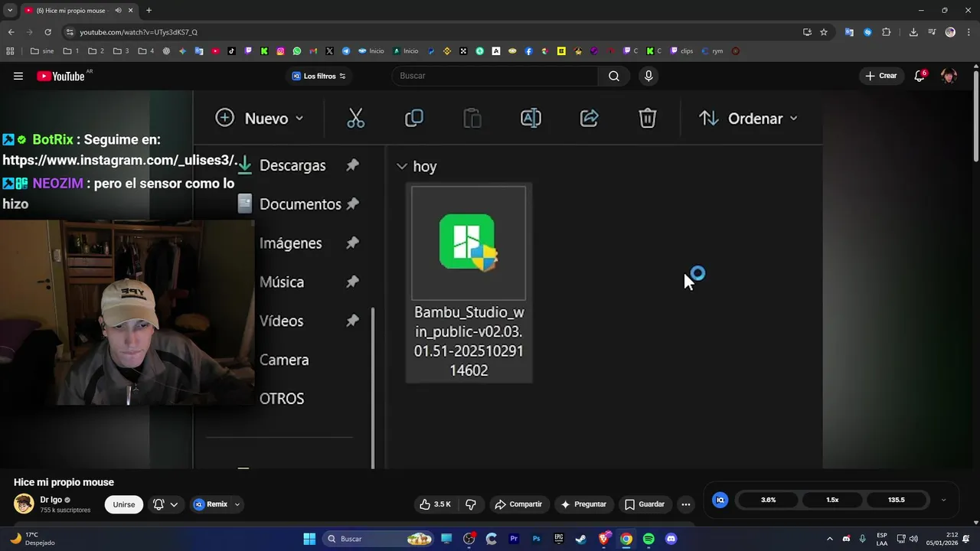The width and height of the screenshot is (980, 551).
Task: Open bookmarks folder labeled 4
Action: [146, 51]
